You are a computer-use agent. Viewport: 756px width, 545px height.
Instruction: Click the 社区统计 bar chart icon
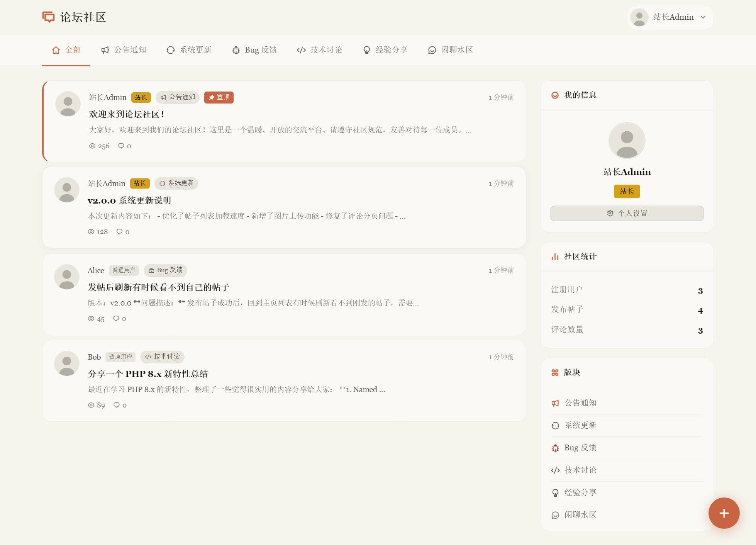(555, 257)
